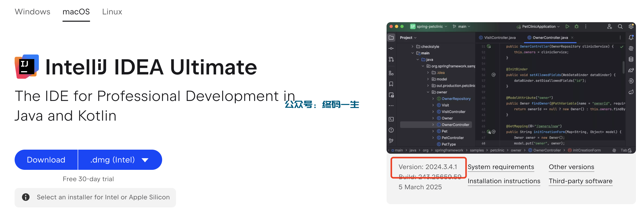Click the springframework breadcrumb
The height and width of the screenshot is (216, 644).
click(x=449, y=150)
